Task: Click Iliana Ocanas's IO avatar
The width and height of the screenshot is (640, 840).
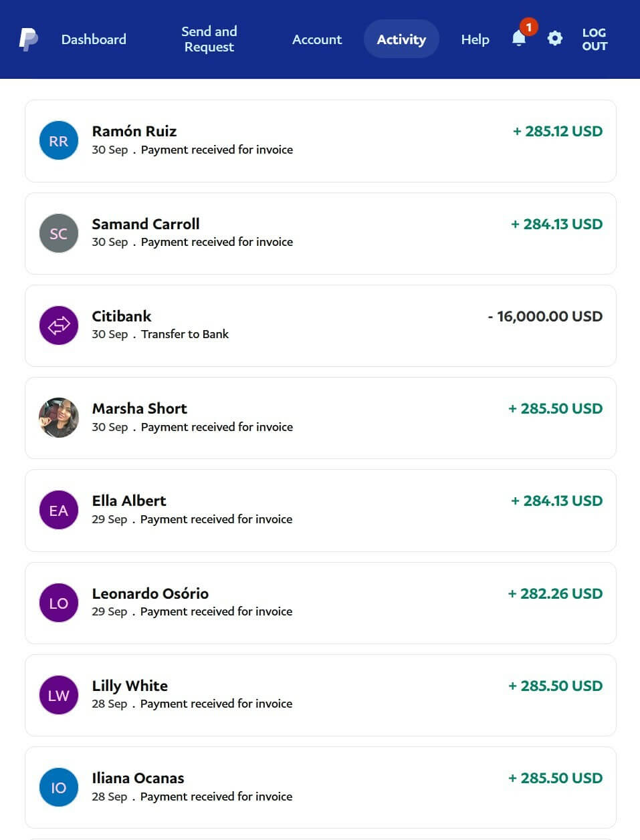Action: point(59,787)
